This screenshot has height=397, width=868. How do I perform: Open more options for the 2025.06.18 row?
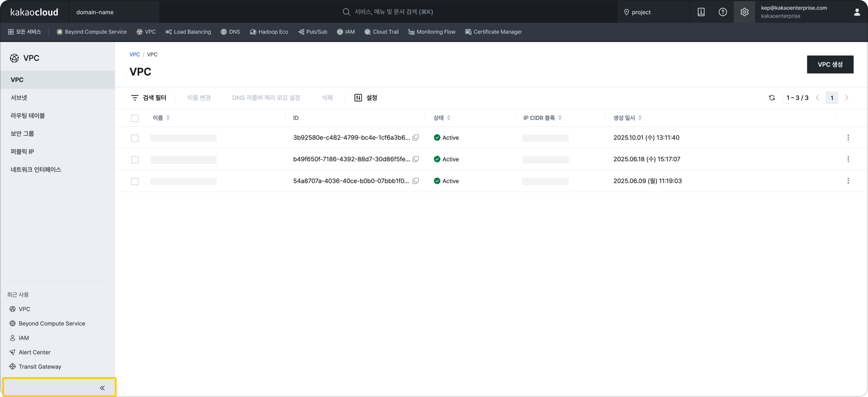[x=848, y=159]
